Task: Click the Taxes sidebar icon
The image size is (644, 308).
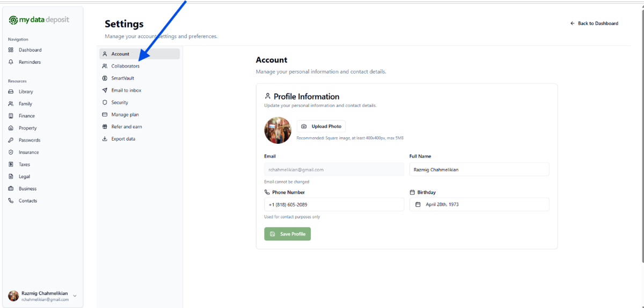Action: click(x=11, y=165)
